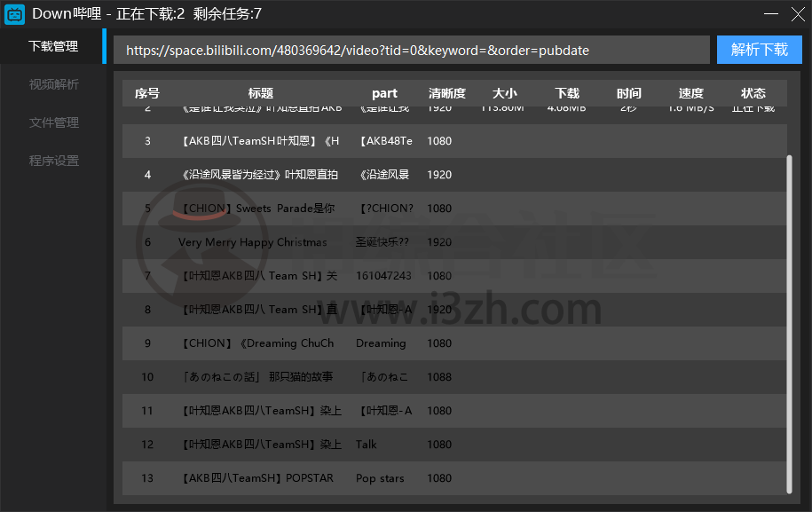Image resolution: width=812 pixels, height=512 pixels.
Task: Click the 速度 column header
Action: [x=690, y=93]
